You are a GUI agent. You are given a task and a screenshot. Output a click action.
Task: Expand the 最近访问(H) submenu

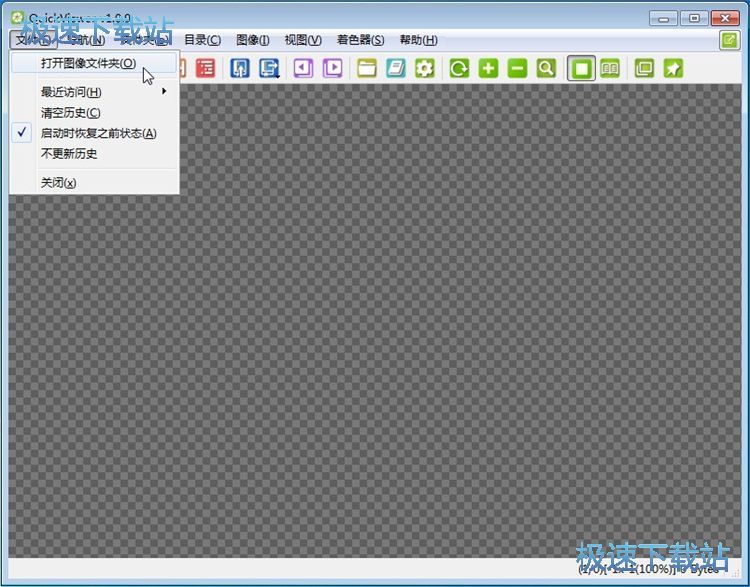94,92
